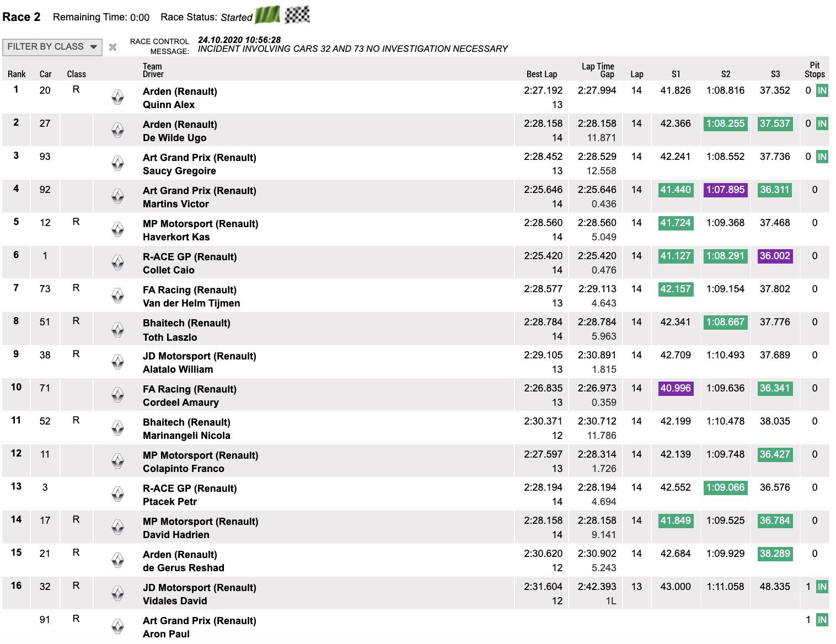836x644 pixels.
Task: Click the purple 36.002 S3 cell
Action: [775, 256]
